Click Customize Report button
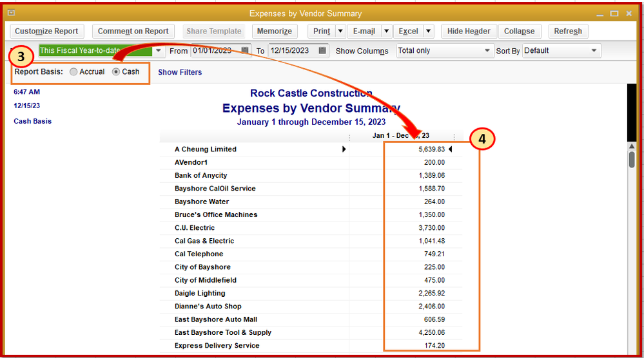644x358 pixels. click(x=46, y=31)
